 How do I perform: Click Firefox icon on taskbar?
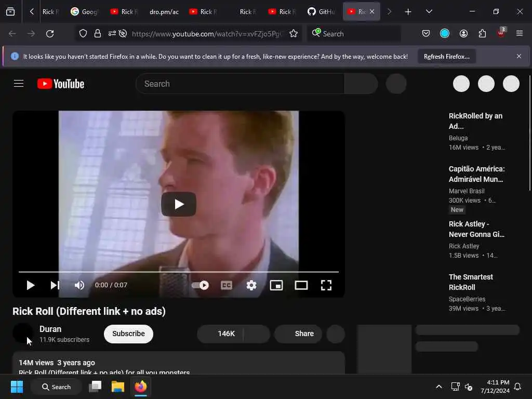tap(141, 387)
